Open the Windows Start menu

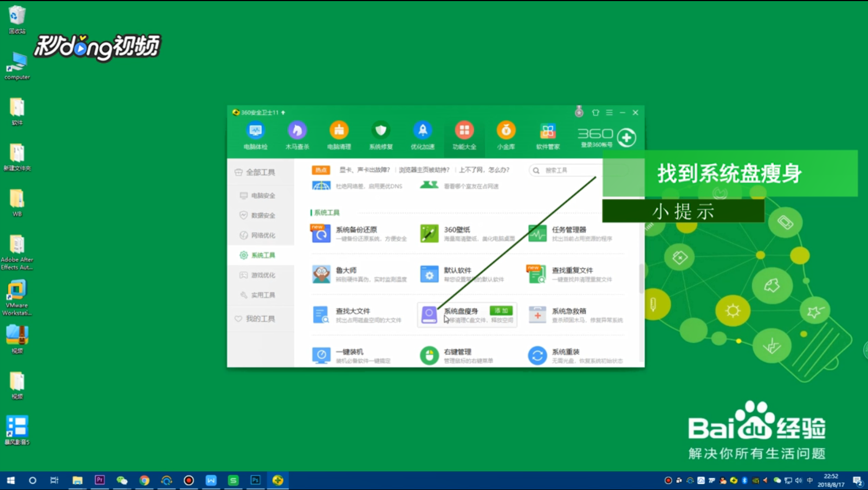click(x=10, y=480)
